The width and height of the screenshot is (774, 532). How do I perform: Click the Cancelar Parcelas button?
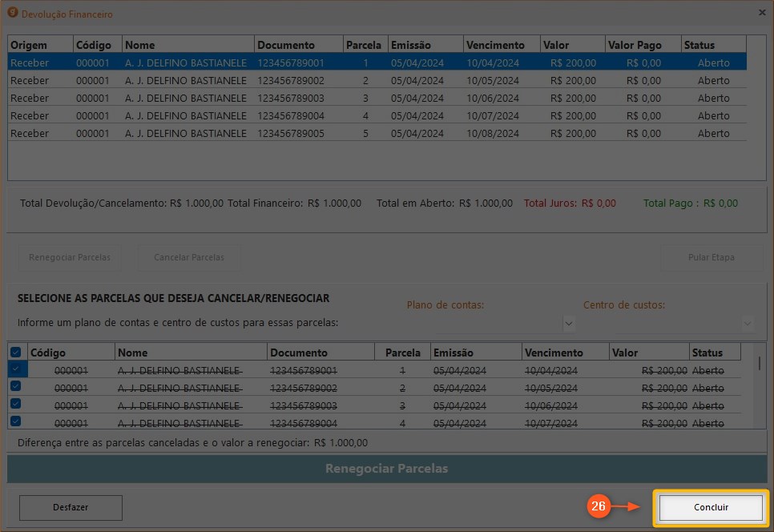click(x=189, y=258)
